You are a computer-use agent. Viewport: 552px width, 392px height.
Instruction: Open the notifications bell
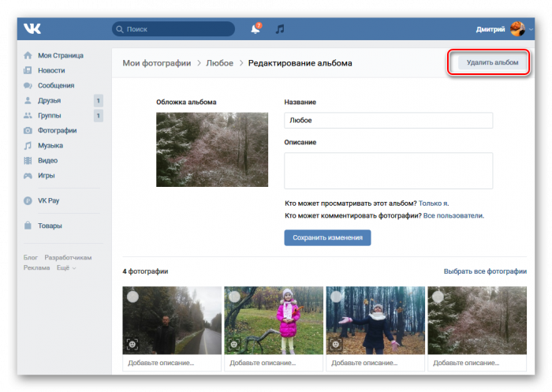[x=255, y=29]
